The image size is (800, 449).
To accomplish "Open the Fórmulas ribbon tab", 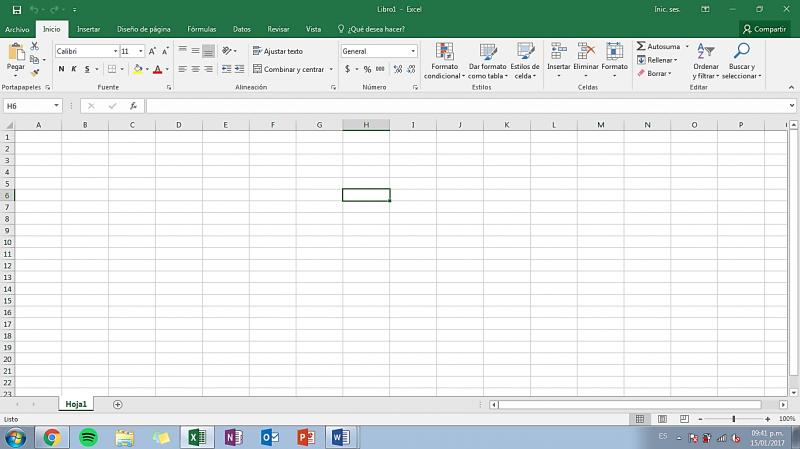I will (201, 29).
